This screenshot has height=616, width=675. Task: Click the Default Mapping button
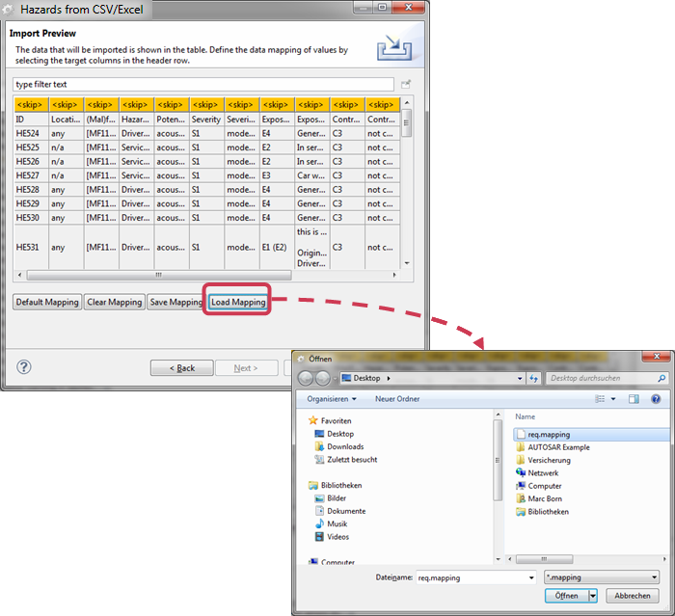coord(47,302)
